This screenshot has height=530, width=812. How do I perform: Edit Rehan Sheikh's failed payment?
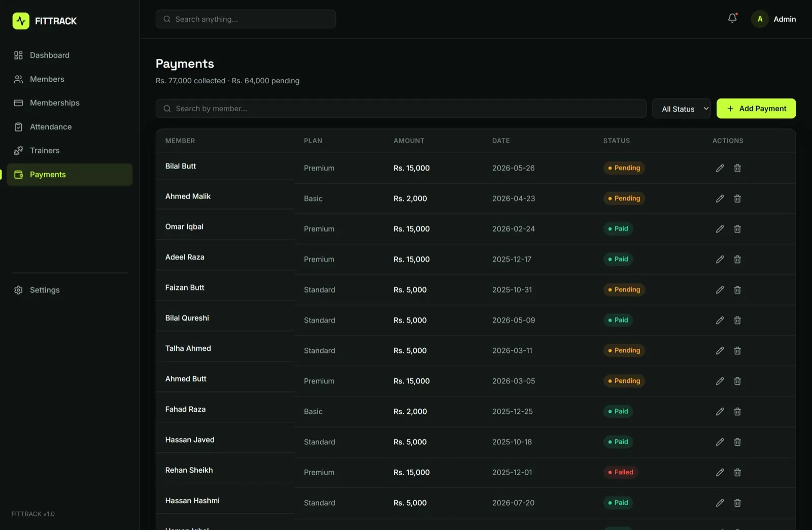(x=720, y=473)
